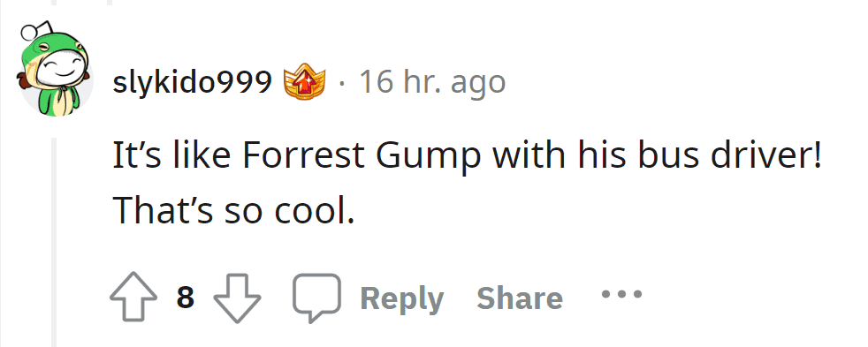Collapse the comment using its vertical thread line
The width and height of the screenshot is (868, 347).
point(55,242)
